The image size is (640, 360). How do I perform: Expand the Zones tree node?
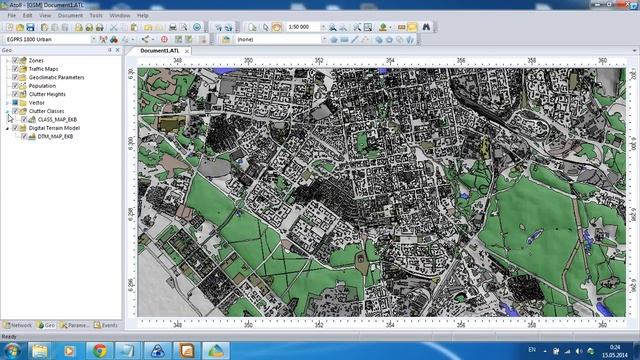(7, 60)
